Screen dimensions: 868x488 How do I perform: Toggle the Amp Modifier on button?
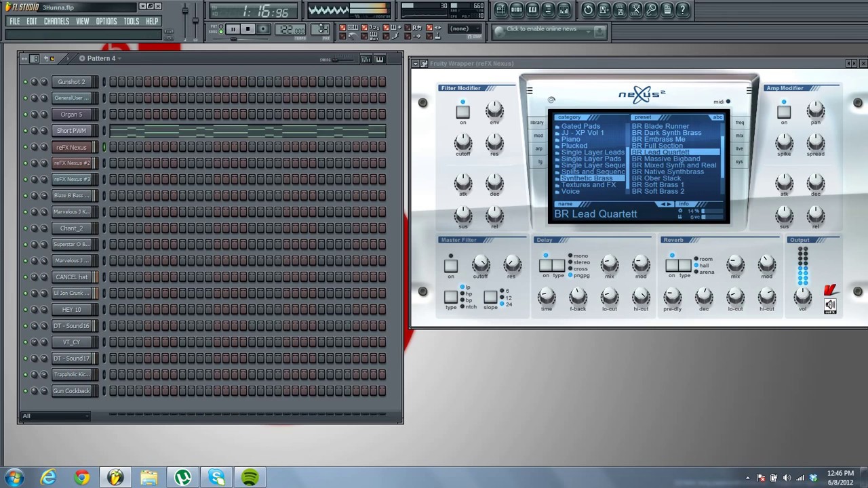(784, 111)
